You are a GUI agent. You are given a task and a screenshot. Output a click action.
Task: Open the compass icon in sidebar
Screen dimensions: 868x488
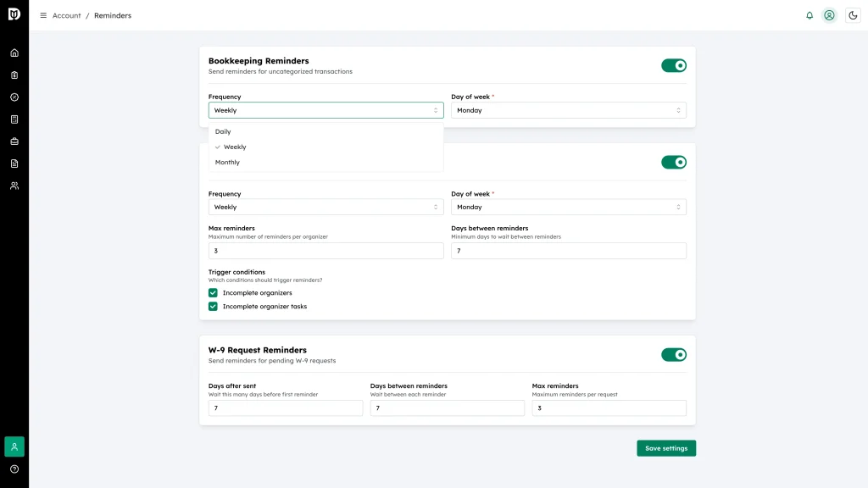point(14,97)
